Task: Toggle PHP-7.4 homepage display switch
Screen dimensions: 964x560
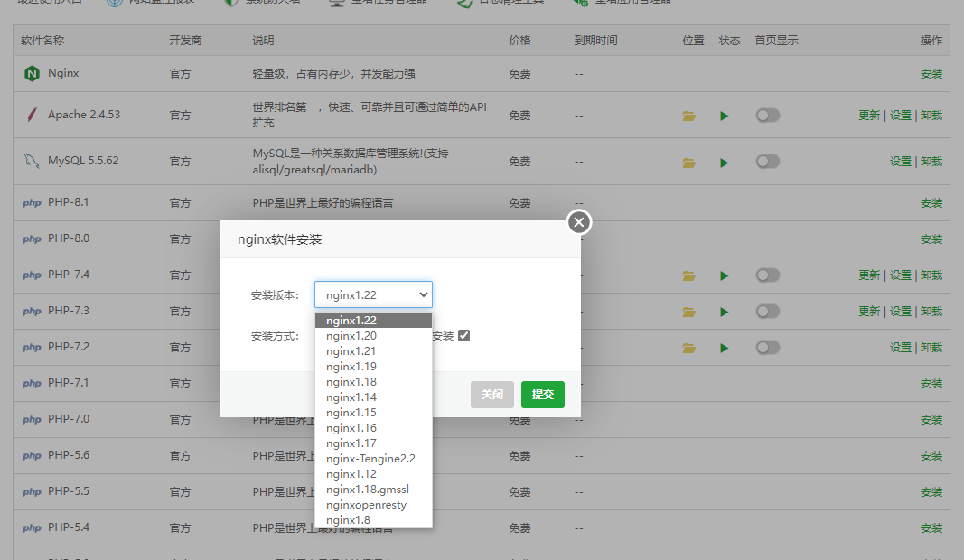Action: pyautogui.click(x=768, y=275)
